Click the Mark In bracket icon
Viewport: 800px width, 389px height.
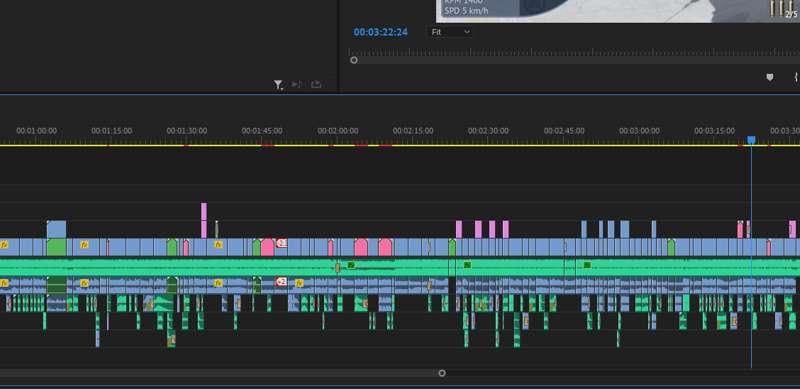tap(796, 77)
